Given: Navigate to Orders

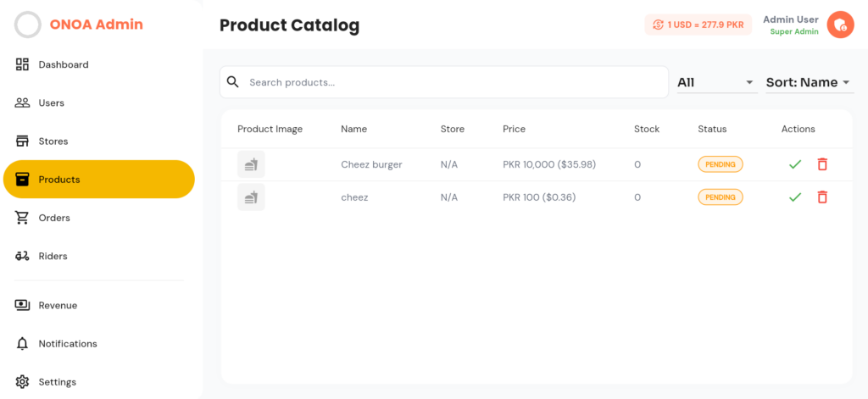Looking at the screenshot, I should (x=98, y=218).
